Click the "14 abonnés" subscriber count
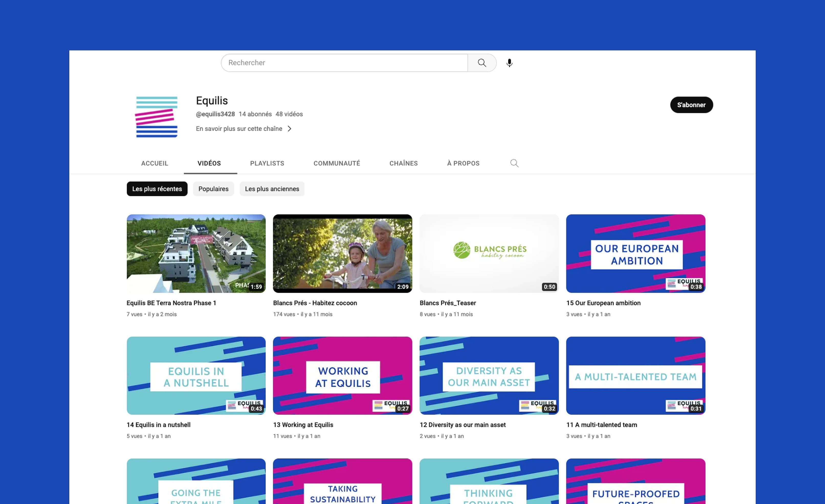This screenshot has width=825, height=504. pos(255,114)
